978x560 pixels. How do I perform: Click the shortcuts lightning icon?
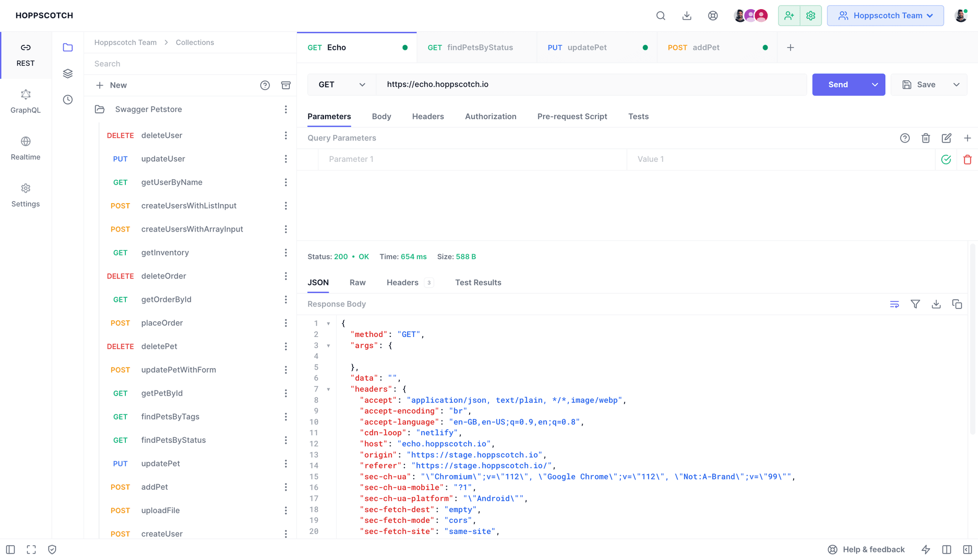(x=926, y=549)
